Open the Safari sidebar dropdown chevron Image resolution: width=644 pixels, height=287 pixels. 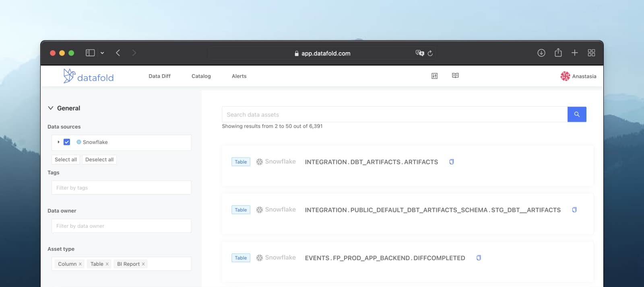102,53
